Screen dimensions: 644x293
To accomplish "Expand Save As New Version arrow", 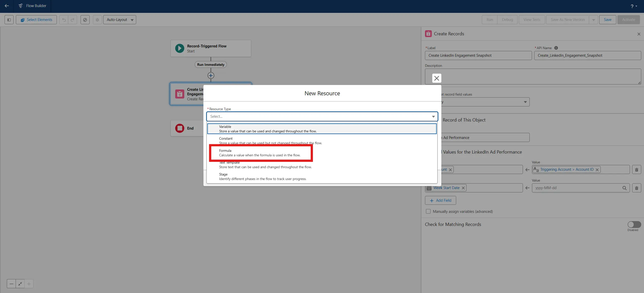I will pyautogui.click(x=593, y=20).
